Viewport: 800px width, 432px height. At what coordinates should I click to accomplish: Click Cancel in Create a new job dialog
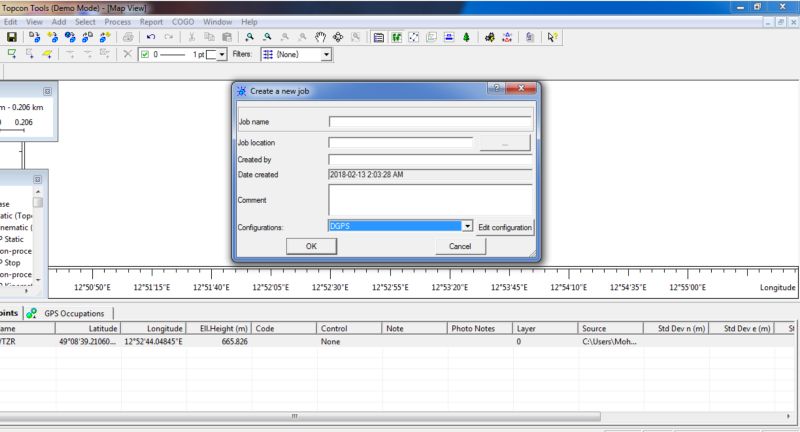(x=460, y=246)
